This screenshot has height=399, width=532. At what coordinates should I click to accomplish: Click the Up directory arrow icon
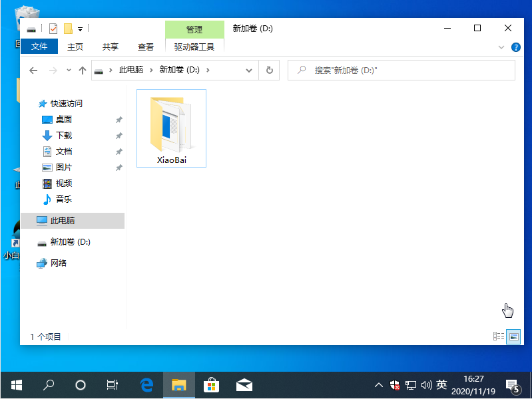point(83,70)
